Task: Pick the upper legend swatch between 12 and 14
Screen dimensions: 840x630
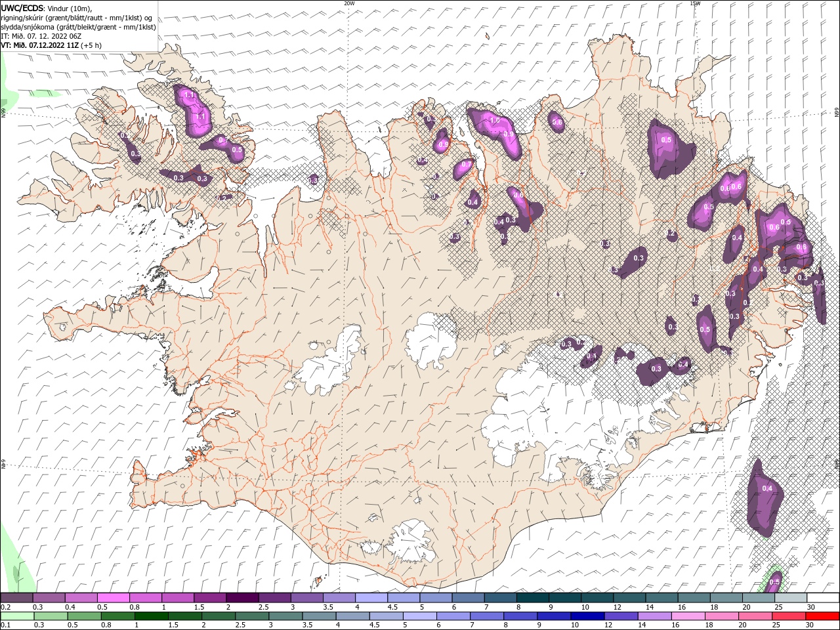Action: tap(629, 598)
